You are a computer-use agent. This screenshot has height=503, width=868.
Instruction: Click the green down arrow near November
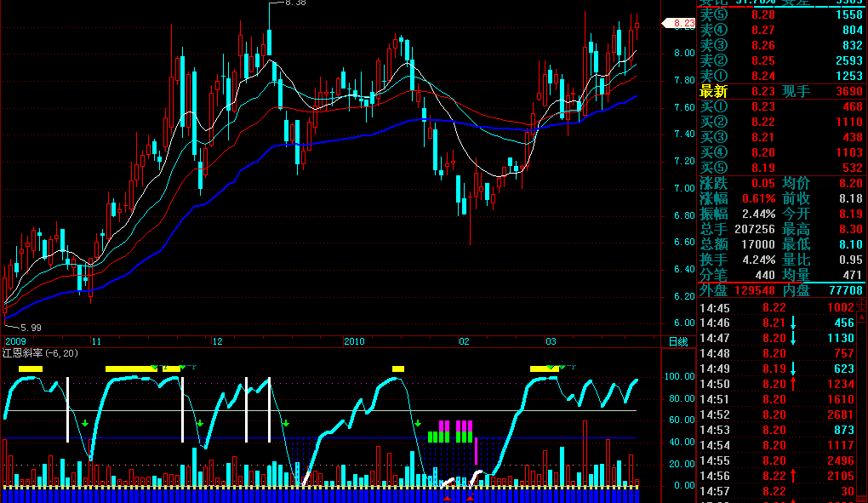pos(85,423)
